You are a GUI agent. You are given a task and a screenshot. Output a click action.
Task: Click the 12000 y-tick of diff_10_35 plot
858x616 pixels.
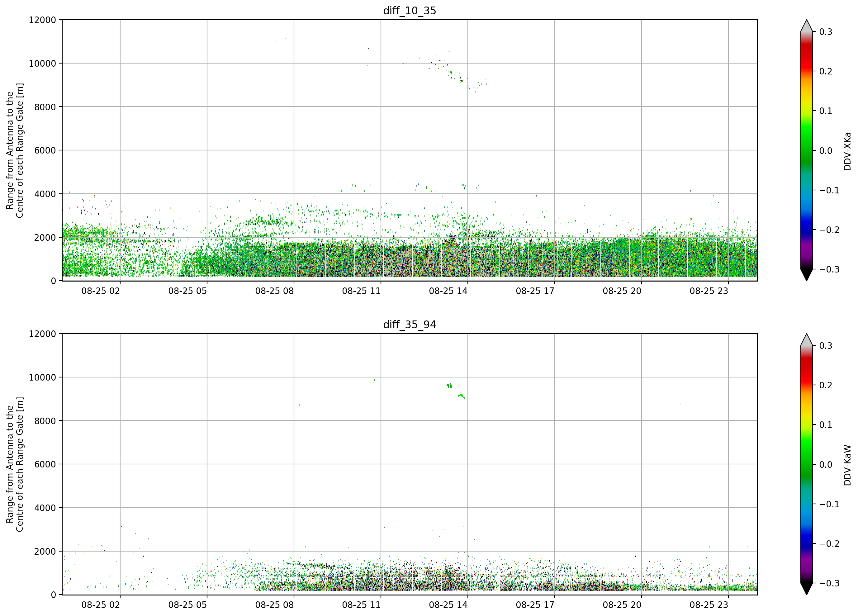tap(42, 20)
